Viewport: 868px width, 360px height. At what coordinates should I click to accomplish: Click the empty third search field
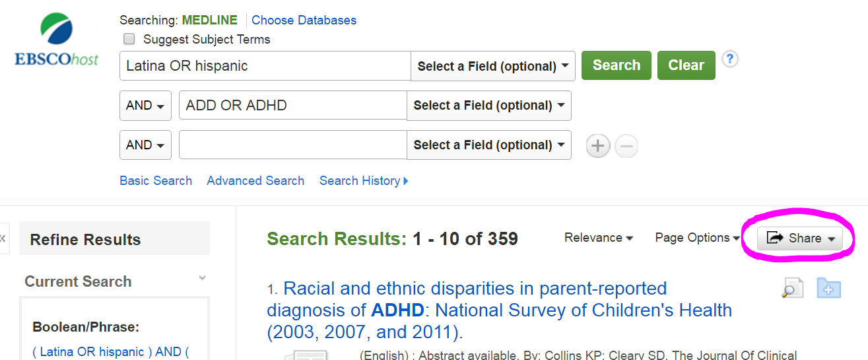tap(292, 145)
